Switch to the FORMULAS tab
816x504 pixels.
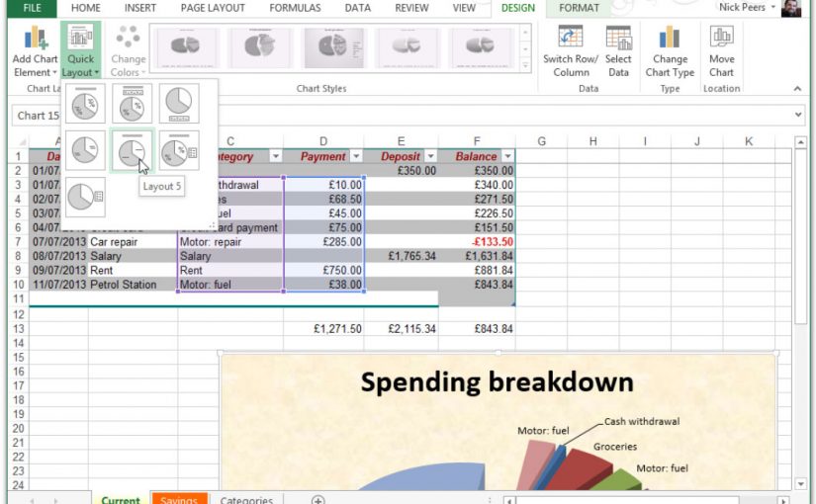pyautogui.click(x=295, y=8)
